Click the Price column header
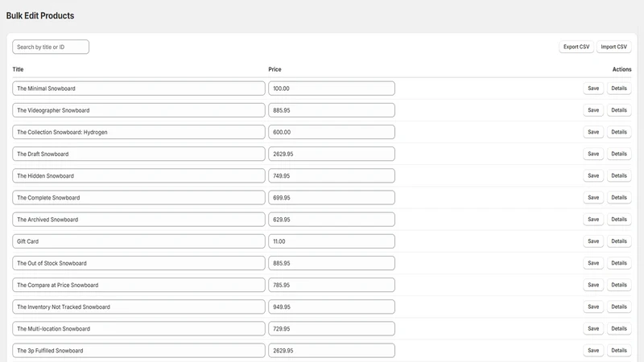Image resolution: width=644 pixels, height=362 pixels. (275, 69)
